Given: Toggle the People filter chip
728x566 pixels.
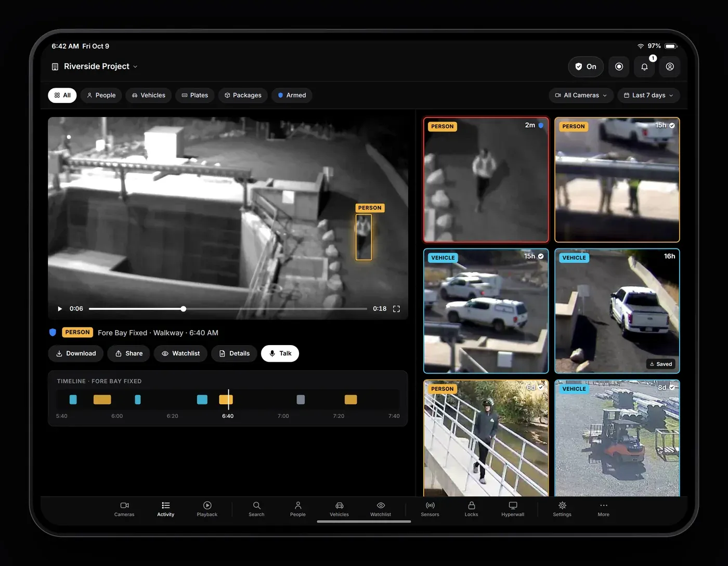Looking at the screenshot, I should pos(101,95).
